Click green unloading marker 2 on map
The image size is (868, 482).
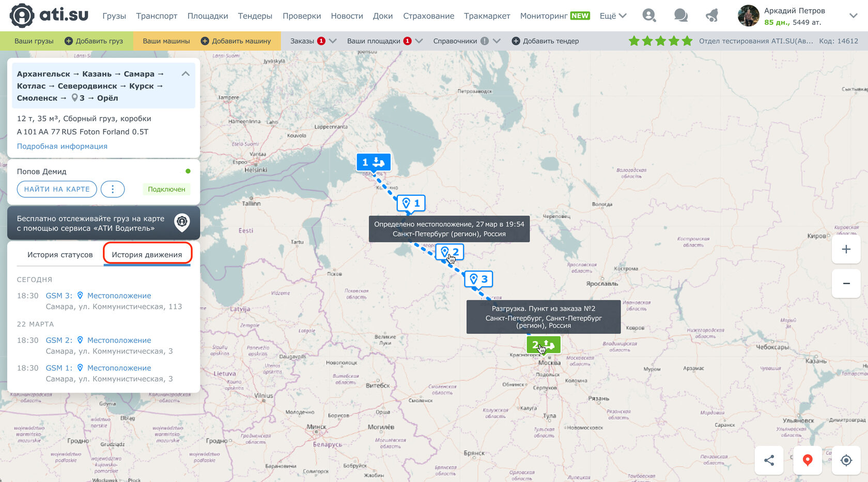[544, 344]
